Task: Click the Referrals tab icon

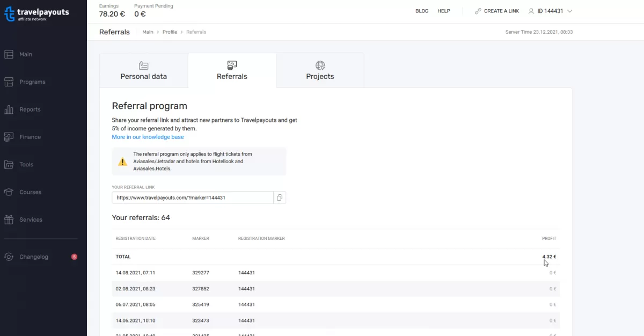Action: point(232,65)
